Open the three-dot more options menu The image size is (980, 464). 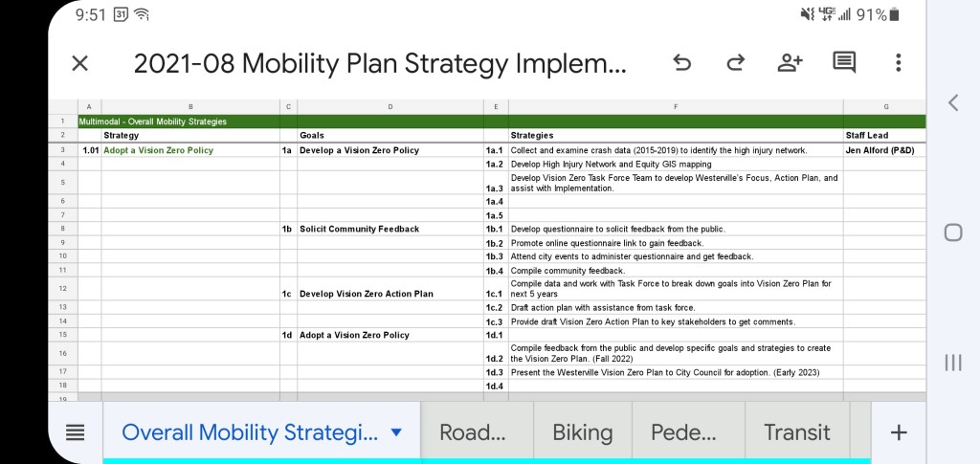pyautogui.click(x=898, y=63)
